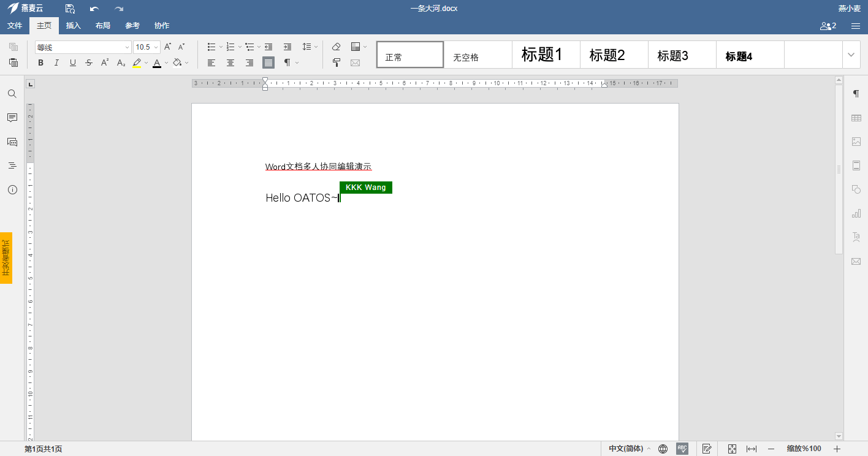This screenshot has width=868, height=456.
Task: Open the nonprinting characters dropdown arrow
Action: (x=297, y=63)
